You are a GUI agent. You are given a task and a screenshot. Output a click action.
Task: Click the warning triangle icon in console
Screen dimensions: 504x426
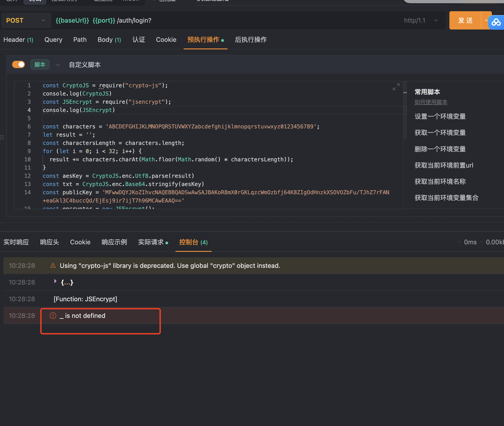pyautogui.click(x=53, y=266)
